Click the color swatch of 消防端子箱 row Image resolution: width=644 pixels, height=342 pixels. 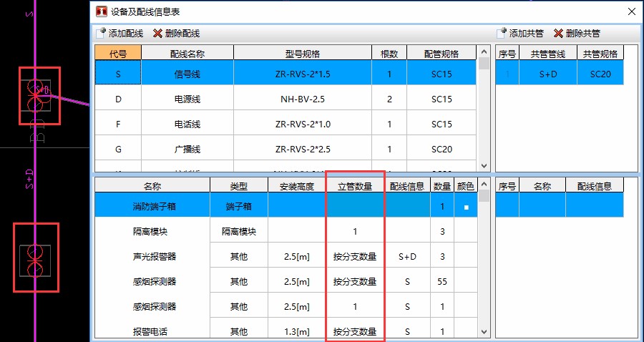pyautogui.click(x=466, y=207)
